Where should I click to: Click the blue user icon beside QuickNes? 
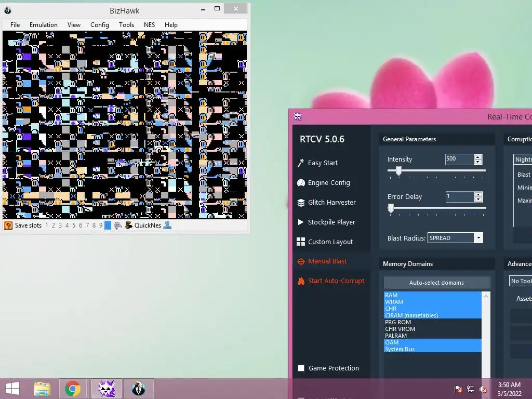pos(167,225)
